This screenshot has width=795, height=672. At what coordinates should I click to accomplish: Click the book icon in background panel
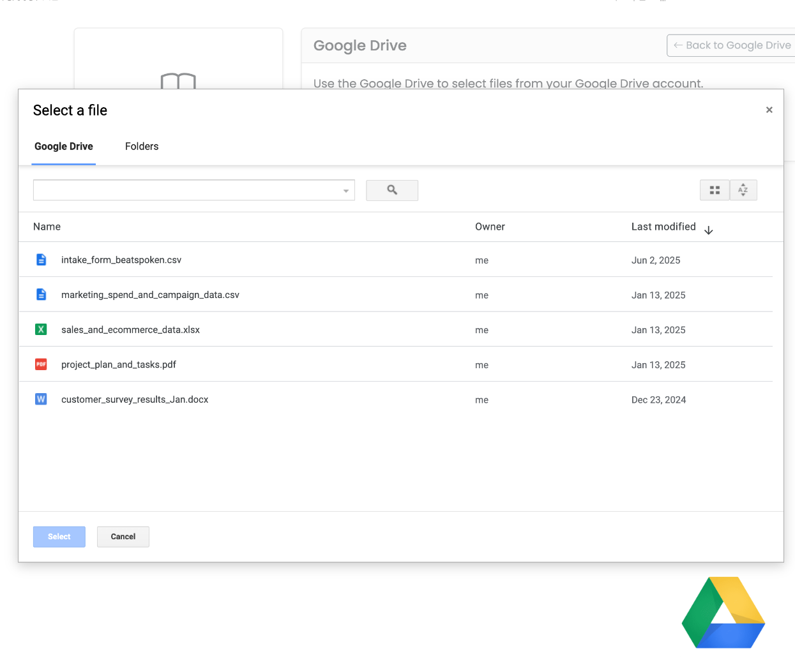pyautogui.click(x=178, y=81)
